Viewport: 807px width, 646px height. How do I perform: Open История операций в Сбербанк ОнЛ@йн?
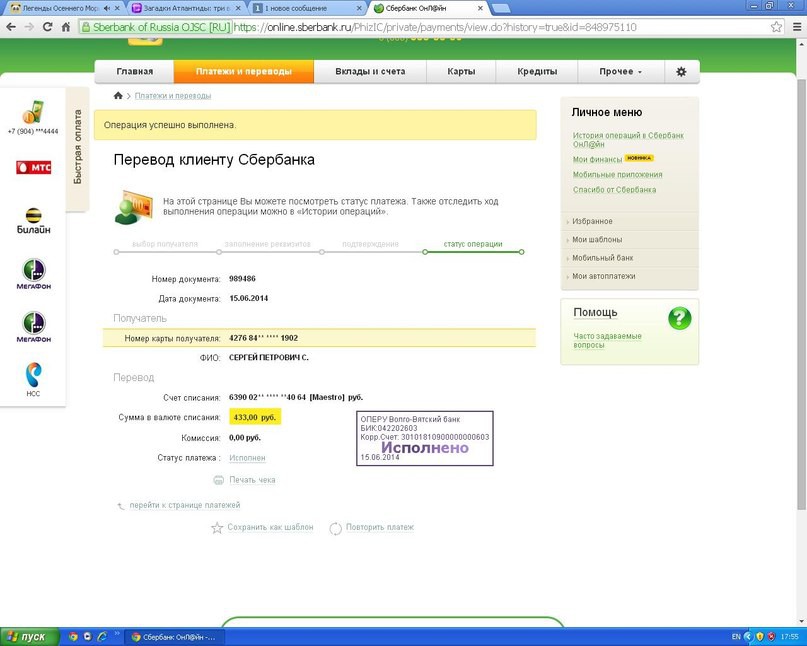click(x=628, y=140)
